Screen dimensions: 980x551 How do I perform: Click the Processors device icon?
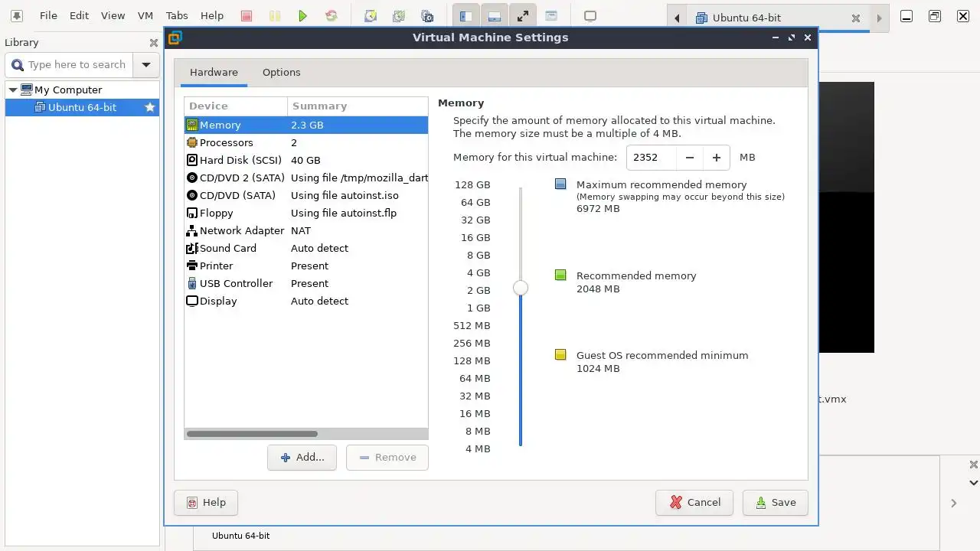[192, 142]
